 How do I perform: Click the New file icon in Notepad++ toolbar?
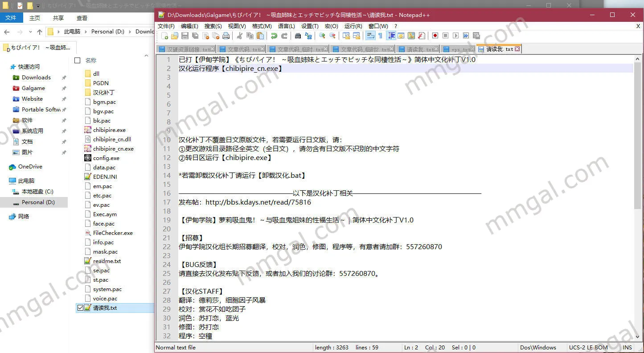coord(164,36)
